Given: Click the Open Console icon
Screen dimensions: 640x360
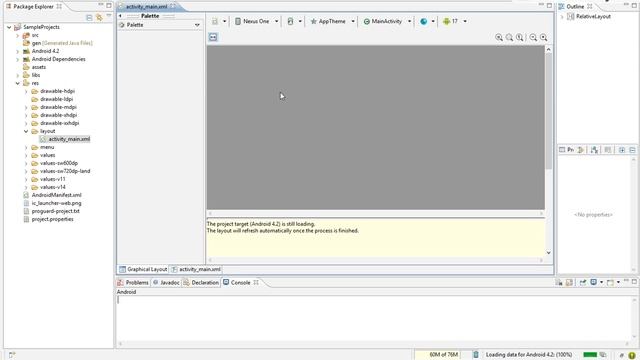Looking at the screenshot, I should click(610, 282).
